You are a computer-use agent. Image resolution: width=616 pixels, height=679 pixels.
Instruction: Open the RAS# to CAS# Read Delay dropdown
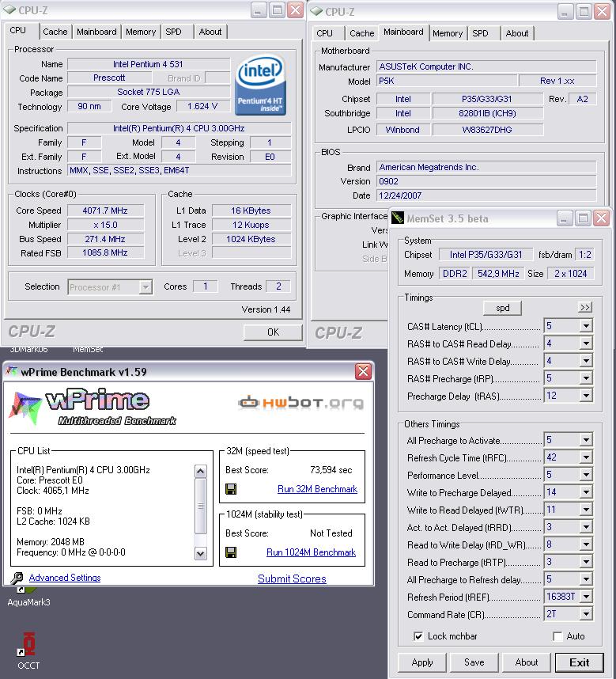[x=586, y=343]
